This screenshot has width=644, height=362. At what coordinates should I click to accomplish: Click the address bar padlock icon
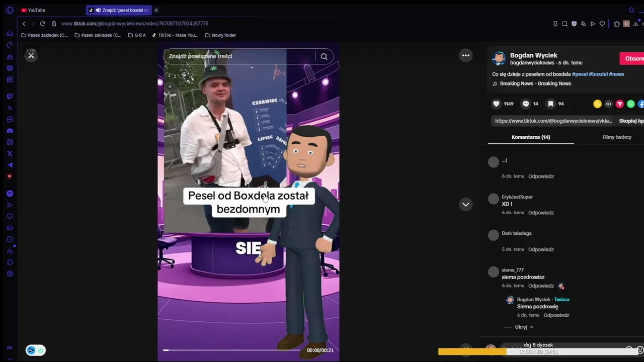pyautogui.click(x=54, y=24)
